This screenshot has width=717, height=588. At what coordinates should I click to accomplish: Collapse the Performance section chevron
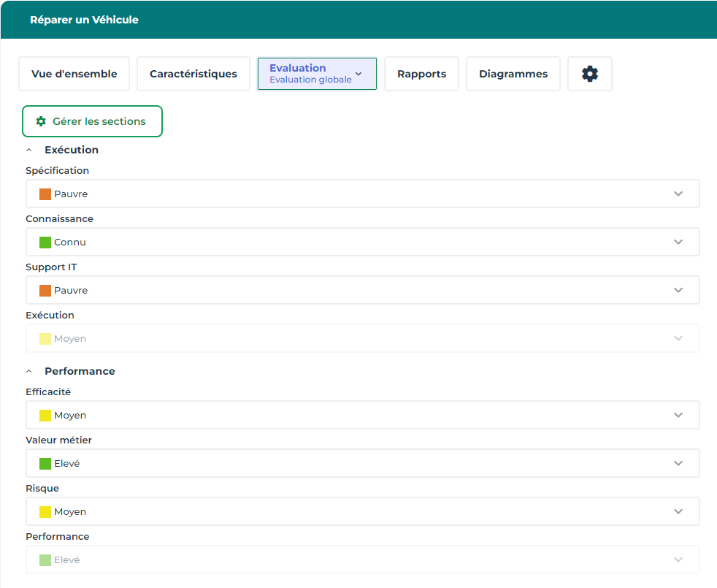click(x=29, y=371)
